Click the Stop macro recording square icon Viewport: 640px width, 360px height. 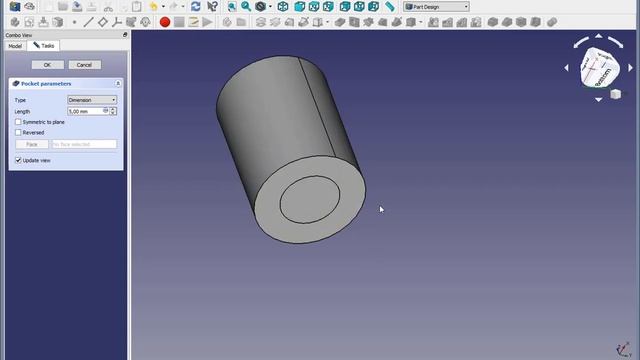(179, 22)
